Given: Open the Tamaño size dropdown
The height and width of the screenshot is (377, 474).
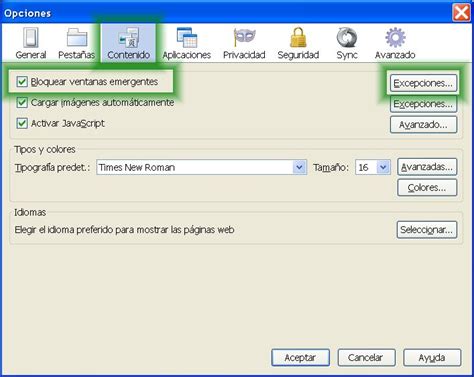Looking at the screenshot, I should (383, 167).
